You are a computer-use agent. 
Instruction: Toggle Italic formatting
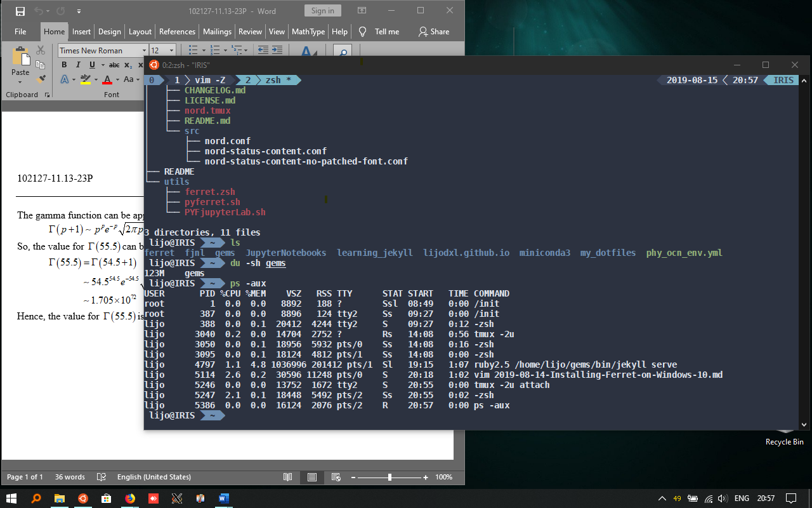pos(78,65)
